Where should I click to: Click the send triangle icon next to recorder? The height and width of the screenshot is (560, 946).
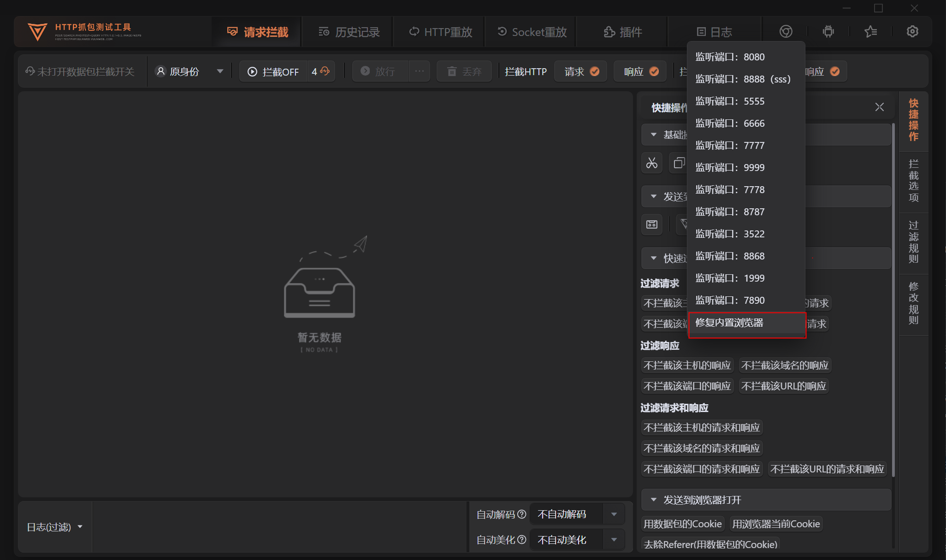click(x=684, y=224)
